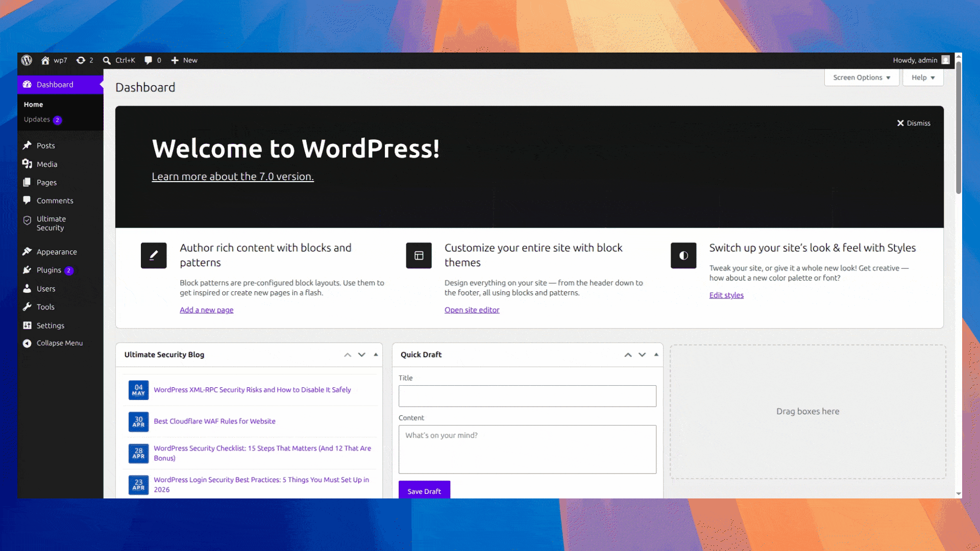
Task: Click the 30 Apr date badge
Action: (138, 422)
